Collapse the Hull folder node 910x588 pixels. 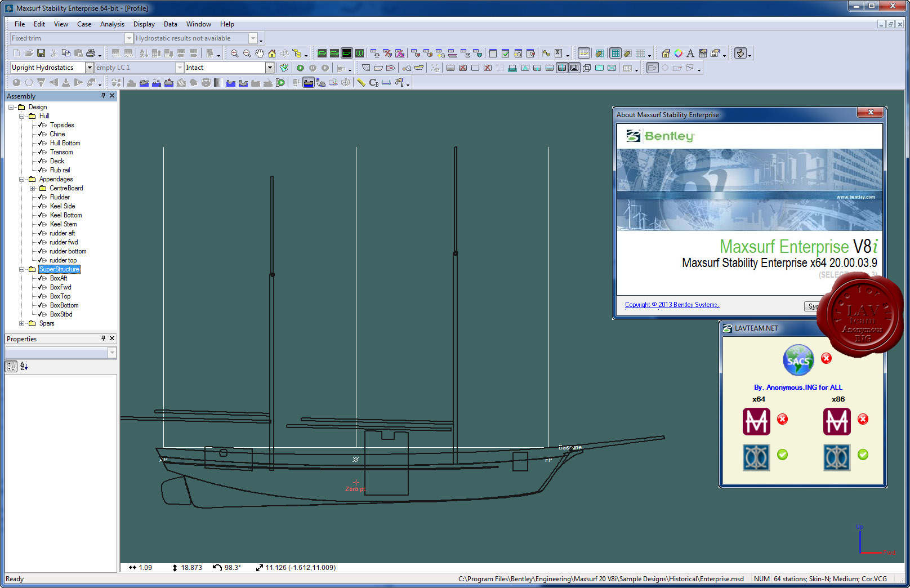click(21, 116)
